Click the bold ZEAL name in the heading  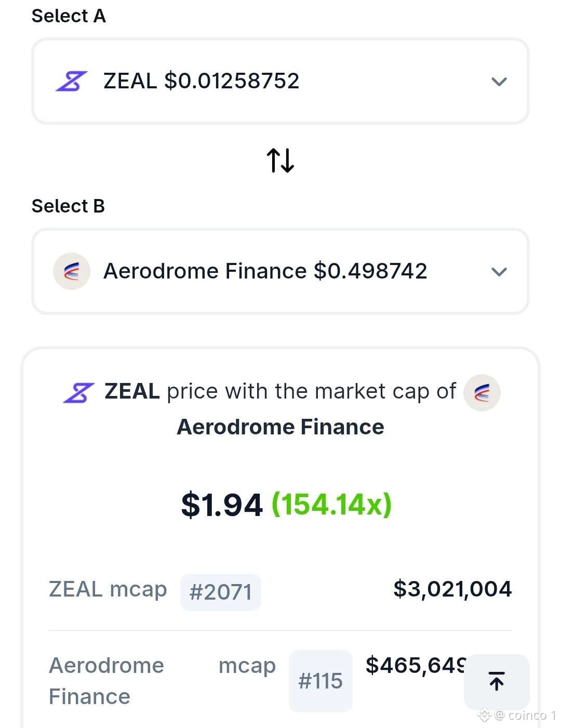pos(132,391)
